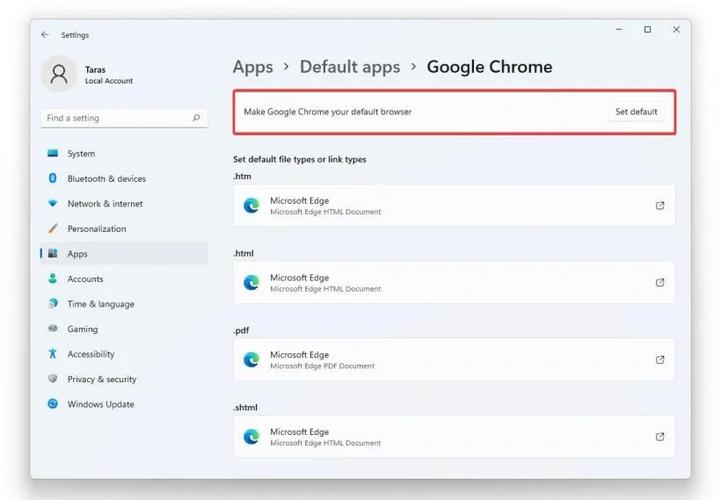Open external link icon for .htm

660,205
